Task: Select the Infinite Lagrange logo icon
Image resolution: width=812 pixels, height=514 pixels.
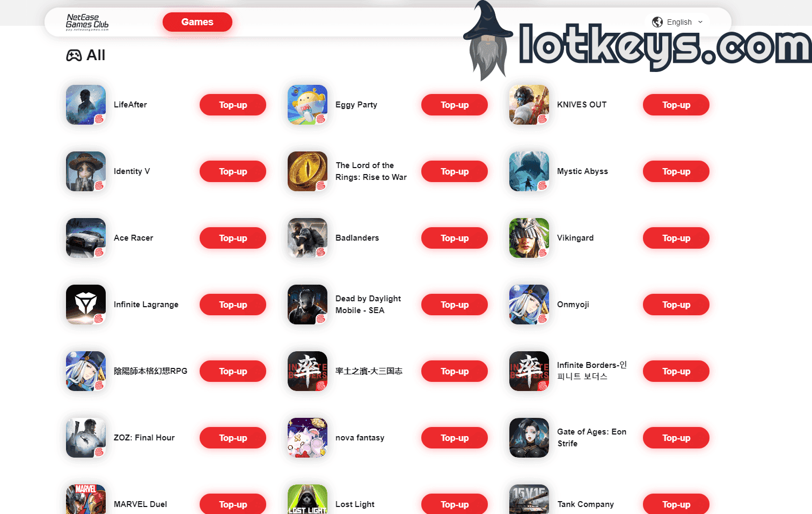Action: pos(86,305)
